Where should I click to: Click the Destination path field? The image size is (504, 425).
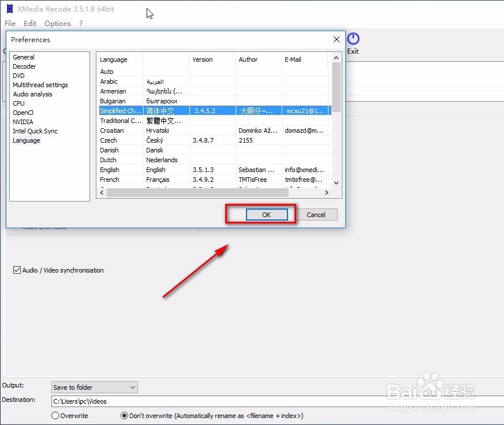point(277,401)
